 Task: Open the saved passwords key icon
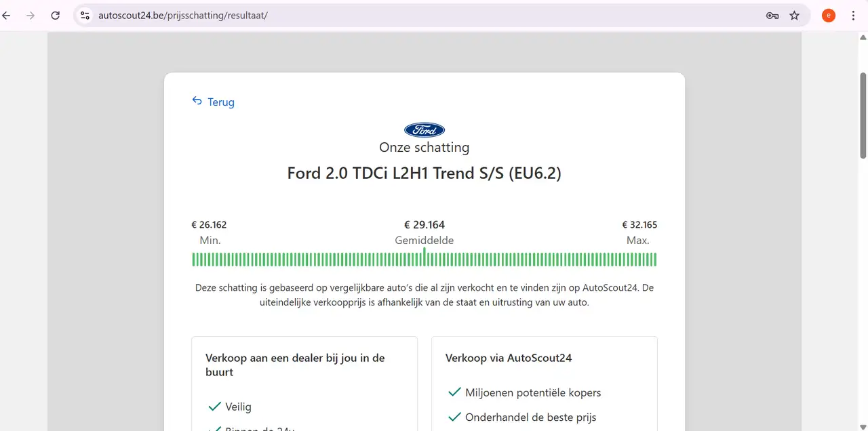pyautogui.click(x=772, y=16)
